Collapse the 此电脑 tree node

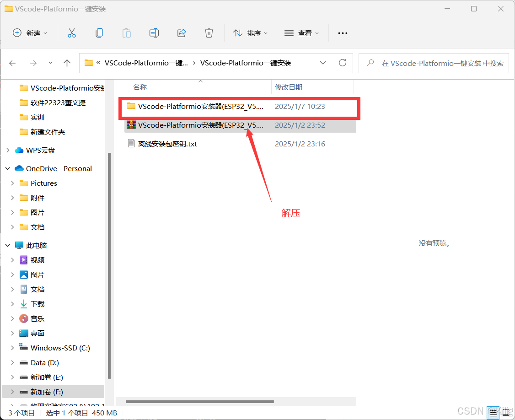pyautogui.click(x=8, y=246)
